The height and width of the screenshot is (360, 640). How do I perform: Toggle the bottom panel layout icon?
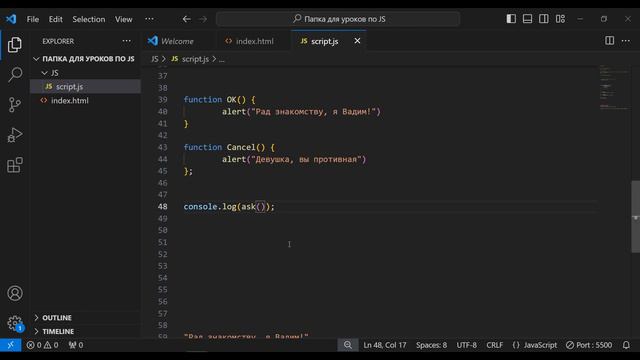[x=527, y=19]
